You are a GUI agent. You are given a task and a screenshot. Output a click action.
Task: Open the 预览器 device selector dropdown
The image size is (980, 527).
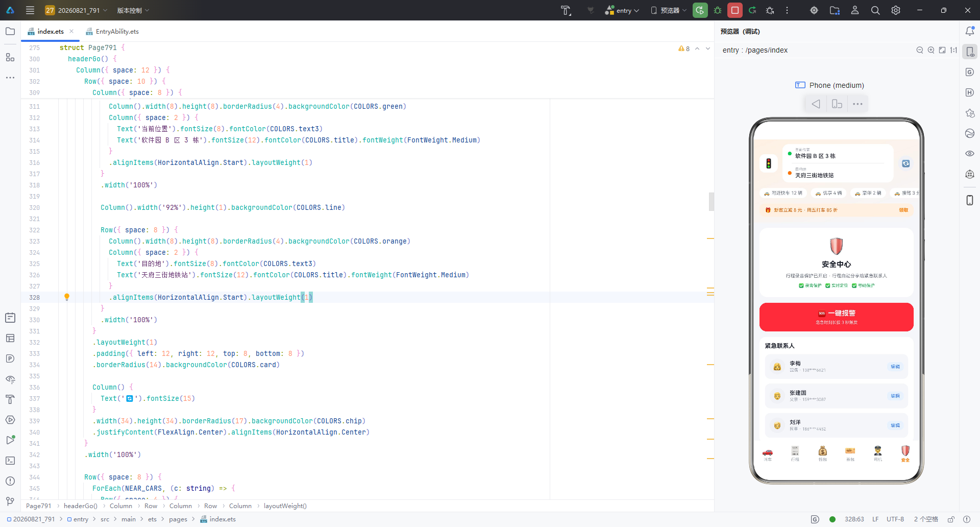point(669,10)
